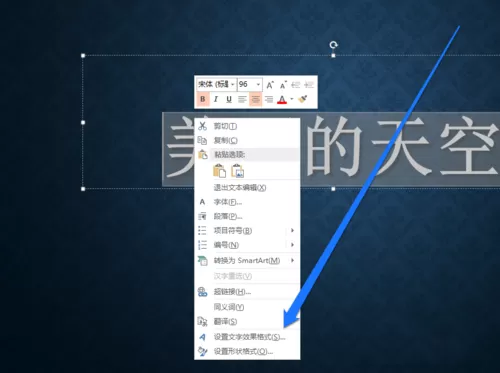Increase list indent level
Screen dimensions: 500x373
coord(309,85)
